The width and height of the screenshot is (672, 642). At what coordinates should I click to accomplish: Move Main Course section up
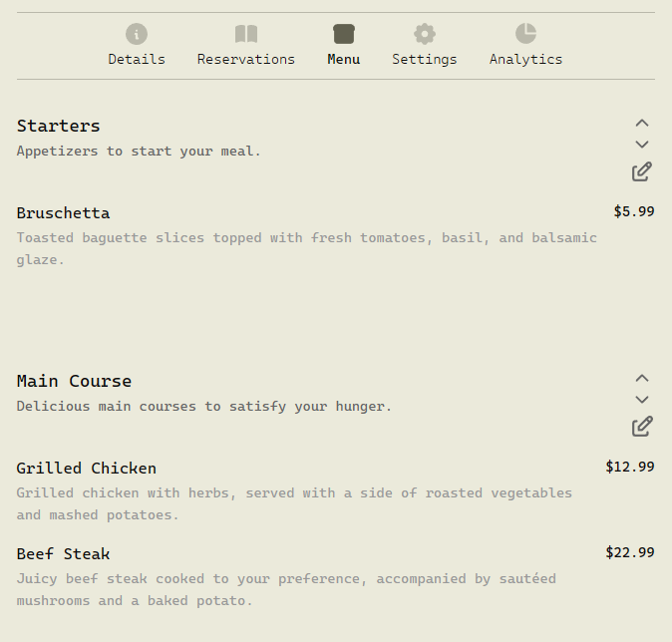pos(642,379)
